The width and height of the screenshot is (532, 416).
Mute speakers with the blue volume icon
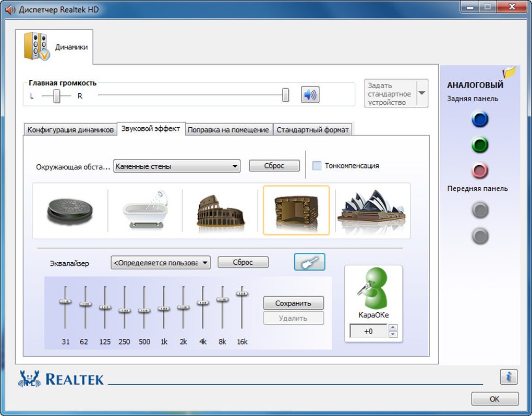point(310,94)
